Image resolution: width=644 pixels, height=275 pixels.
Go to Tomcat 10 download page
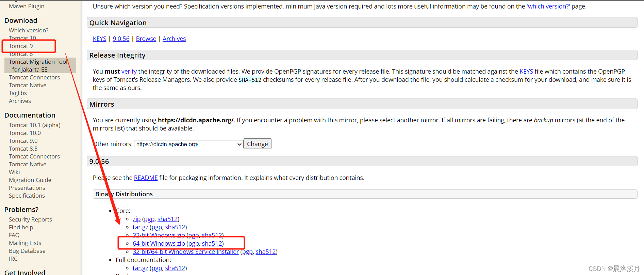(x=22, y=38)
